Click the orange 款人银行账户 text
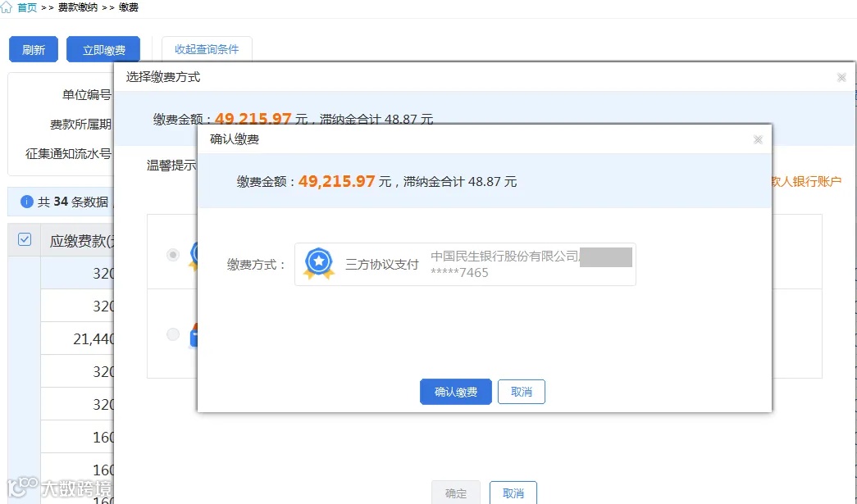 click(807, 181)
